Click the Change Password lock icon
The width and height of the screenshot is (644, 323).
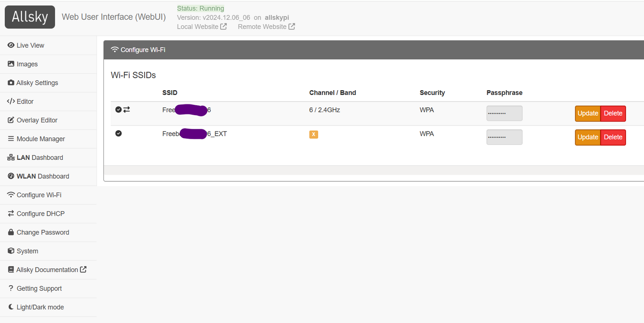tap(11, 232)
